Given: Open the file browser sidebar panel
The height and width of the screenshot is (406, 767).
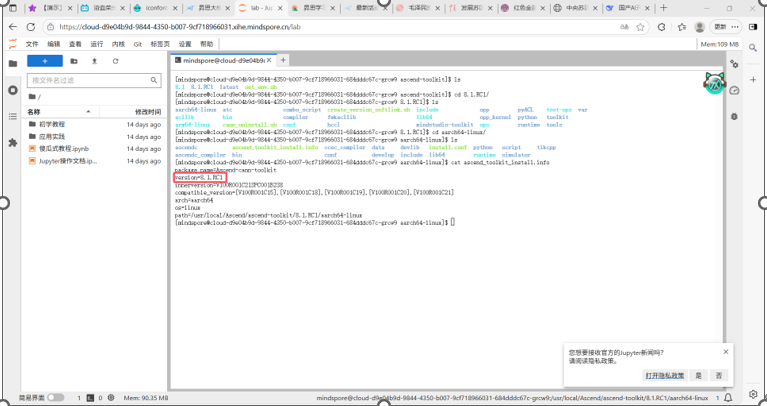Looking at the screenshot, I should click(13, 62).
